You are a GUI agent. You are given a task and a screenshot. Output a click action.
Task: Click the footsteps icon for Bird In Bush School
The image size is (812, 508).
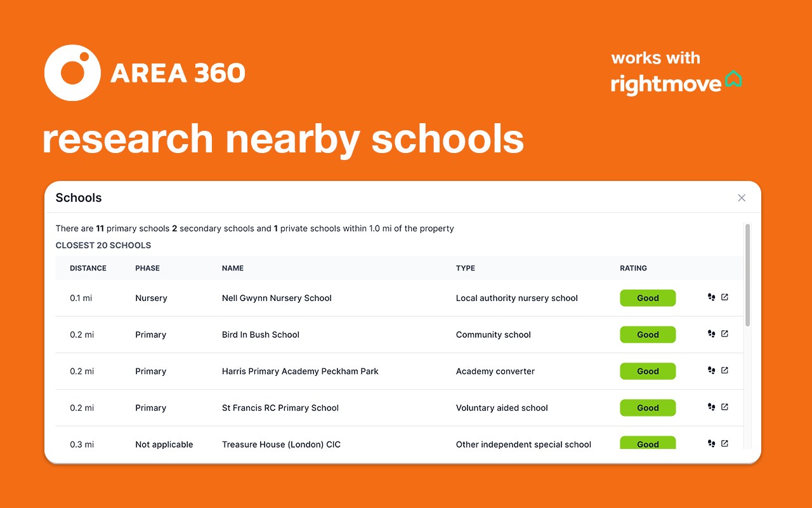[711, 334]
